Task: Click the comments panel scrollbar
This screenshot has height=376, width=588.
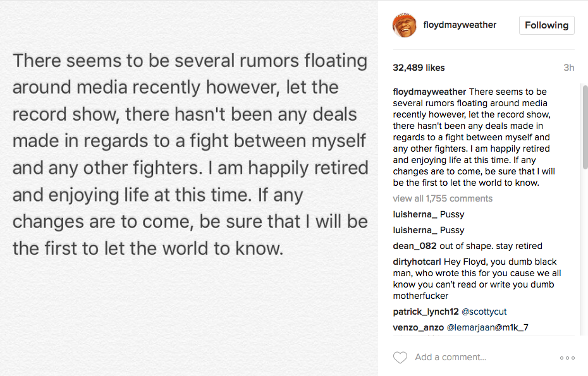Action: pyautogui.click(x=585, y=126)
